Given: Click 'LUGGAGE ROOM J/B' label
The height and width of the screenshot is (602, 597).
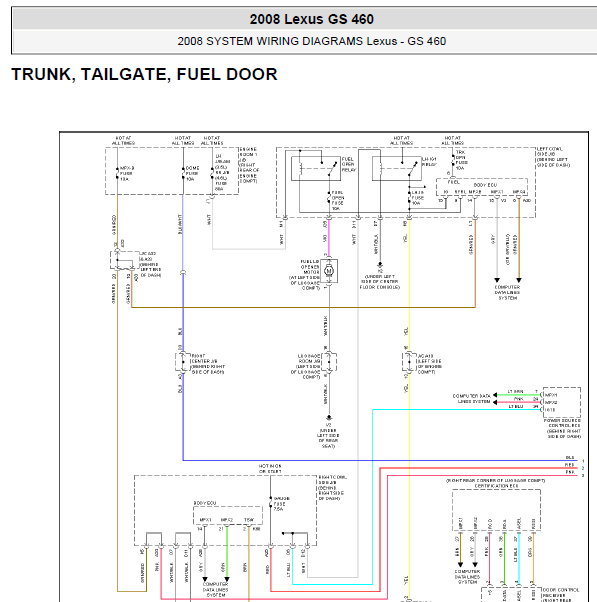Looking at the screenshot, I should 306,367.
